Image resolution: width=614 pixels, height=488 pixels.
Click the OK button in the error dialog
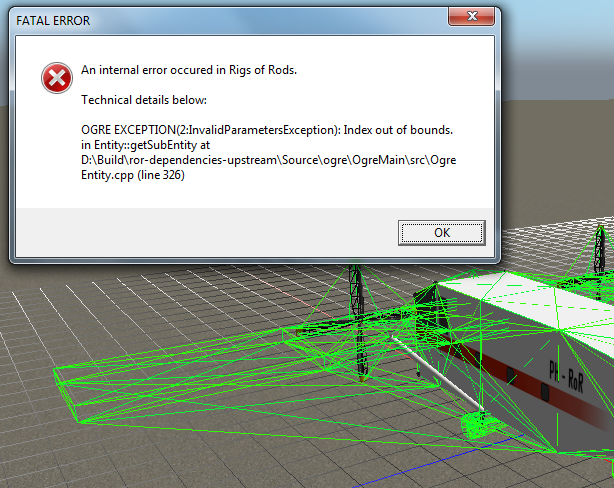tap(442, 233)
